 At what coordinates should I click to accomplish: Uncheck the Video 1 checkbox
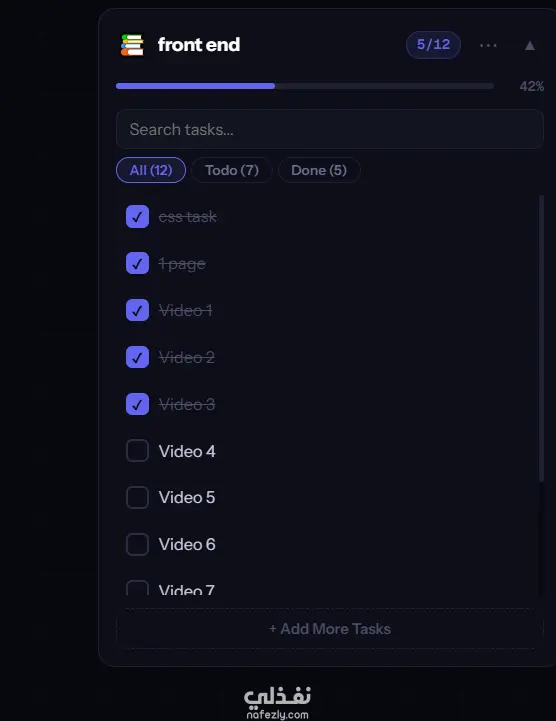tap(138, 310)
